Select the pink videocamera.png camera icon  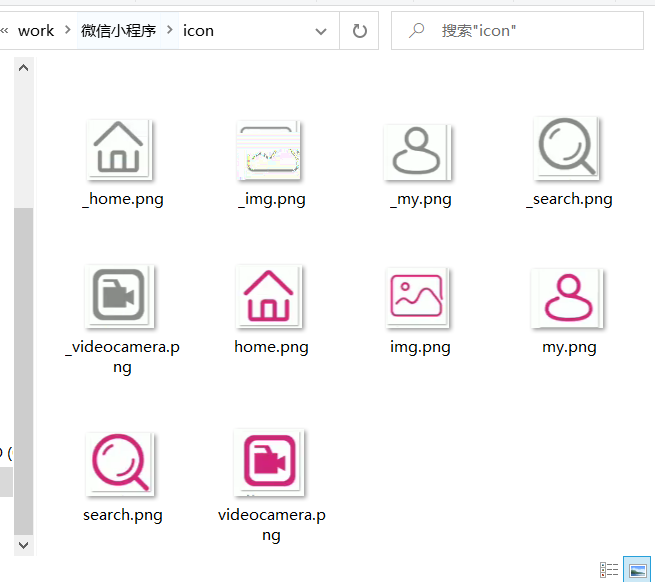click(269, 462)
